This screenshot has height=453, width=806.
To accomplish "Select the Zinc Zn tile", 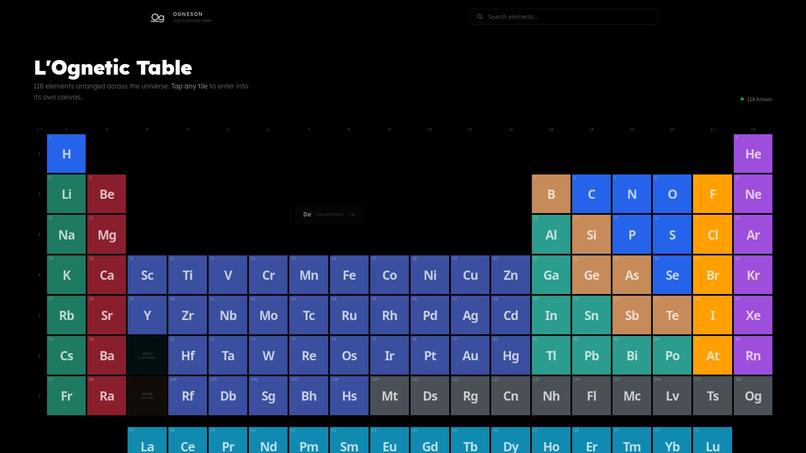I will coord(510,275).
